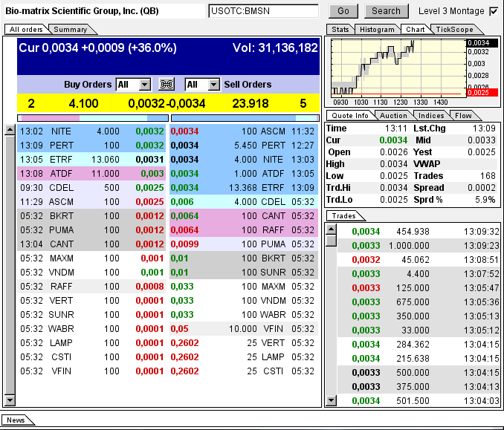Click the black 0,0034 chart price label
Image resolution: width=504 pixels, height=430 pixels.
pos(482,43)
